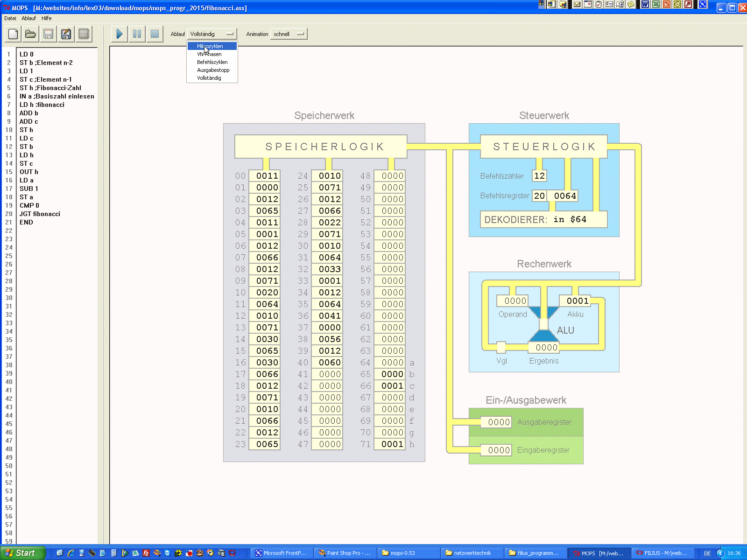The image size is (747, 560).
Task: Switch to FILIUS taskbar window
Action: (662, 553)
